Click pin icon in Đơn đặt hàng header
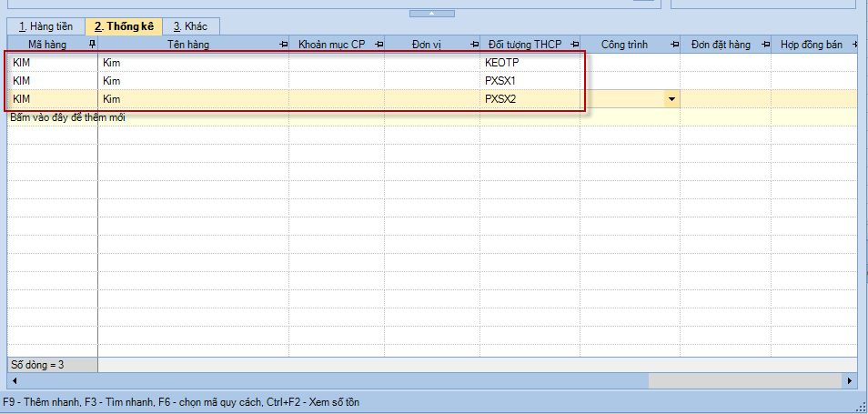868x414 pixels. click(766, 45)
